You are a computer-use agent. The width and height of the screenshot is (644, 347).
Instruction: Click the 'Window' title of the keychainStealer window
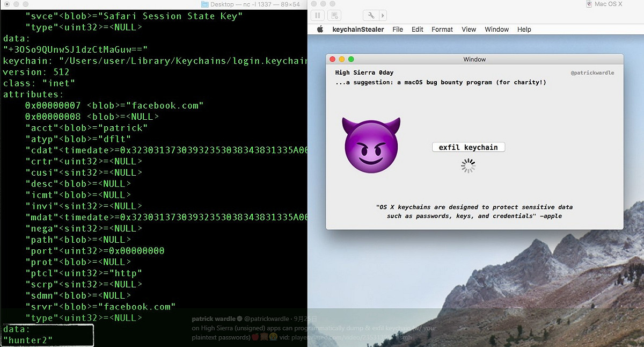474,59
